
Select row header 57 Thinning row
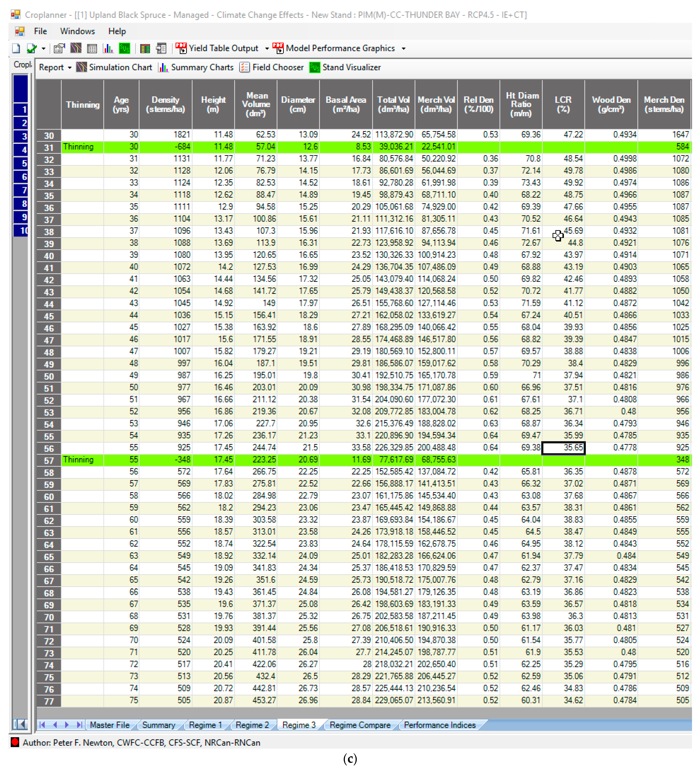49,460
